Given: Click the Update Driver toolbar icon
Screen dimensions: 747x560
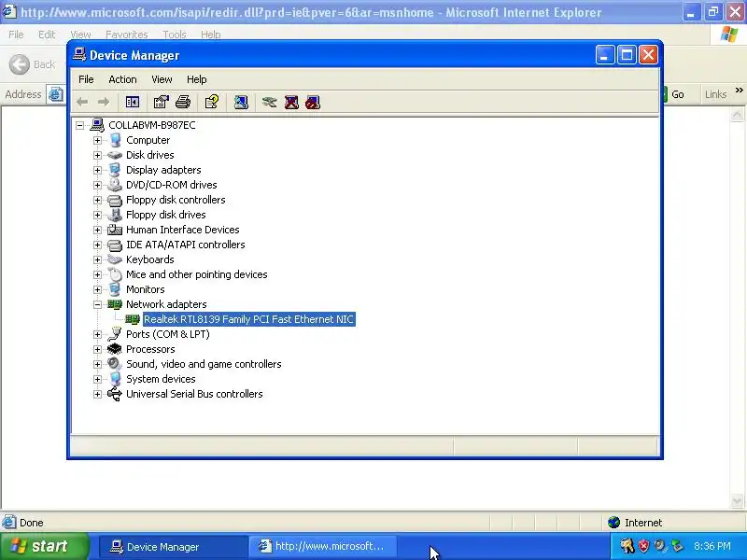Looking at the screenshot, I should (269, 102).
